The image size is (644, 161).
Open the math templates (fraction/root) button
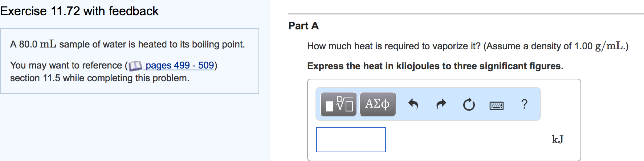(x=338, y=104)
